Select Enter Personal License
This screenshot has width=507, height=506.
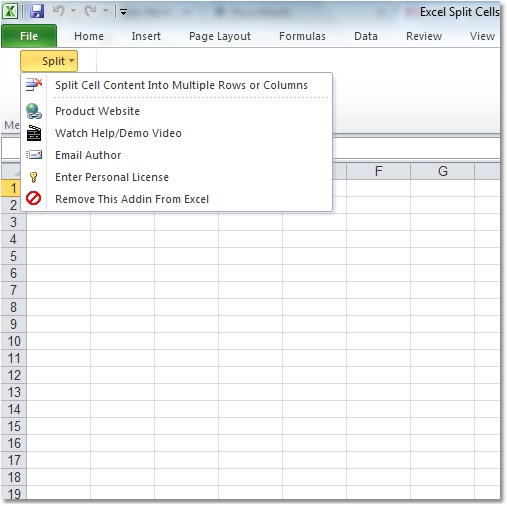177,177
